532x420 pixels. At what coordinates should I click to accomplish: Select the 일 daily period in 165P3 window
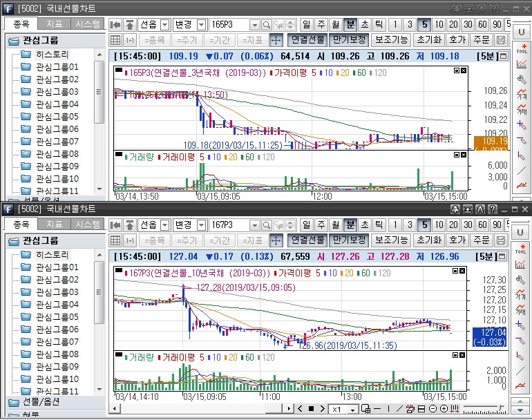pos(306,24)
